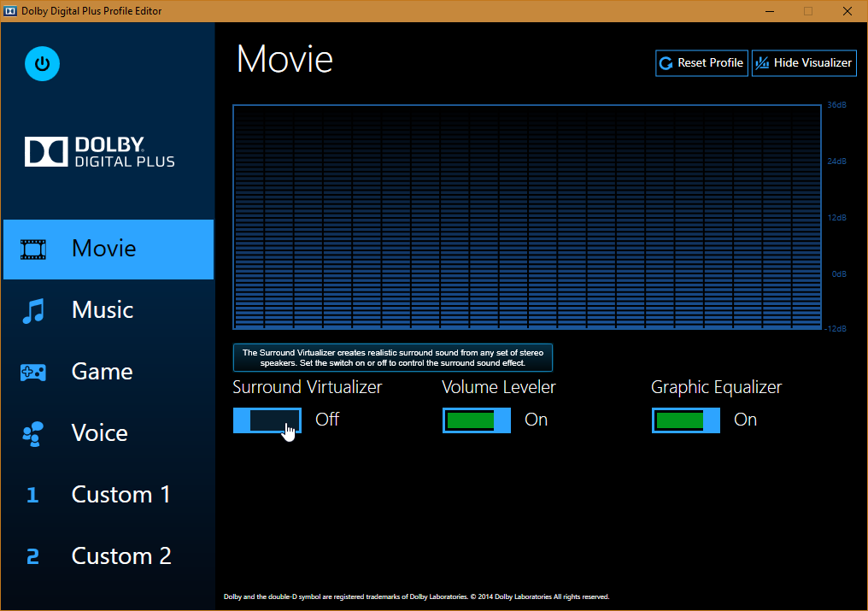Click the number 2 custom profile icon

32,556
